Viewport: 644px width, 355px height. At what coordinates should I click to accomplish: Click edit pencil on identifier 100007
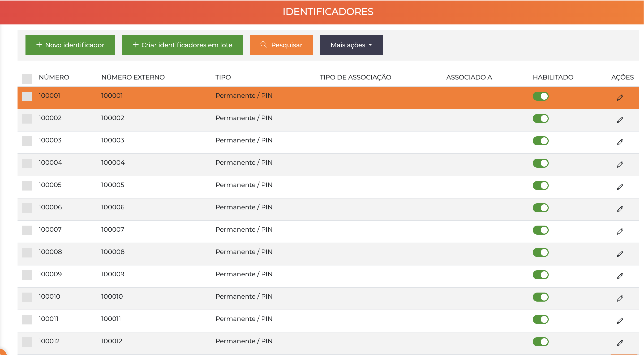[620, 231]
